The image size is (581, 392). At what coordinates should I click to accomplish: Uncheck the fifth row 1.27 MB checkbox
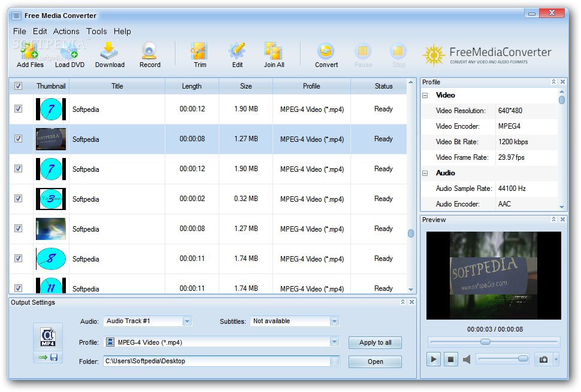click(18, 229)
